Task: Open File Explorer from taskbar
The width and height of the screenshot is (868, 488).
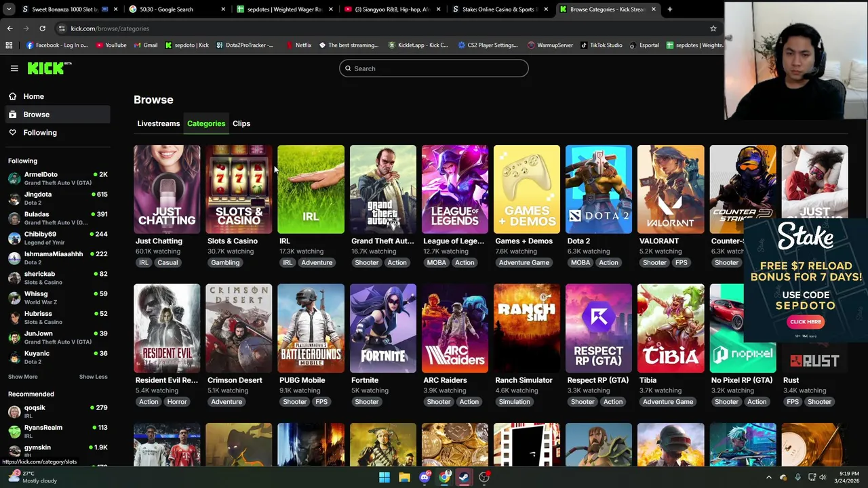Action: pos(404,477)
